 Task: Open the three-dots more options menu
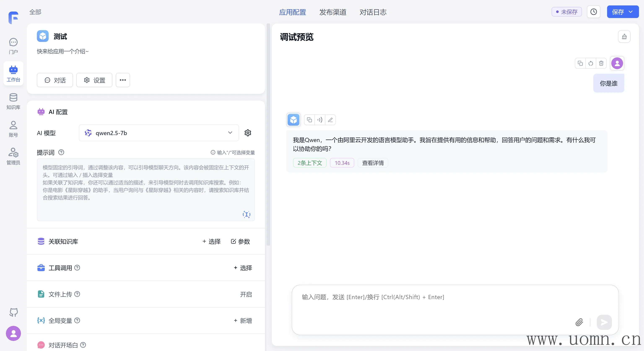[122, 80]
